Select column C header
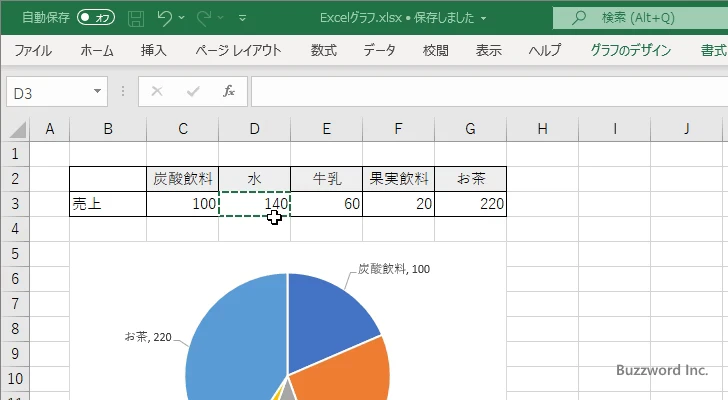This screenshot has height=400, width=728. [183, 129]
